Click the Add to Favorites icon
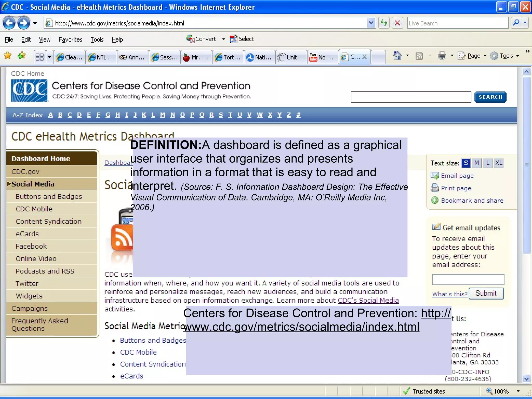This screenshot has width=532, height=399. 22,56
